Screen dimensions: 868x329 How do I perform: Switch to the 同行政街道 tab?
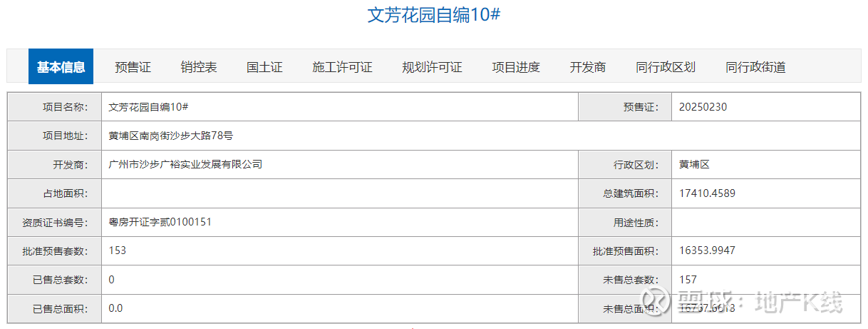(755, 67)
